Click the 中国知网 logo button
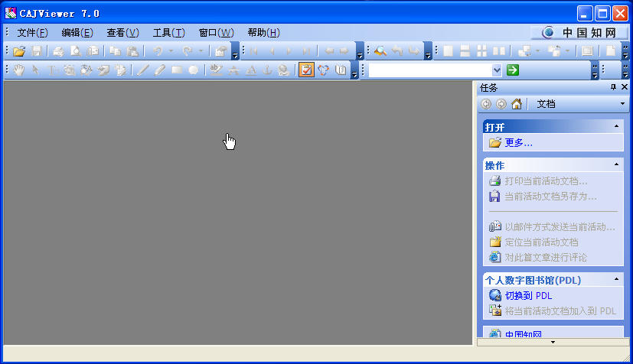 (579, 33)
